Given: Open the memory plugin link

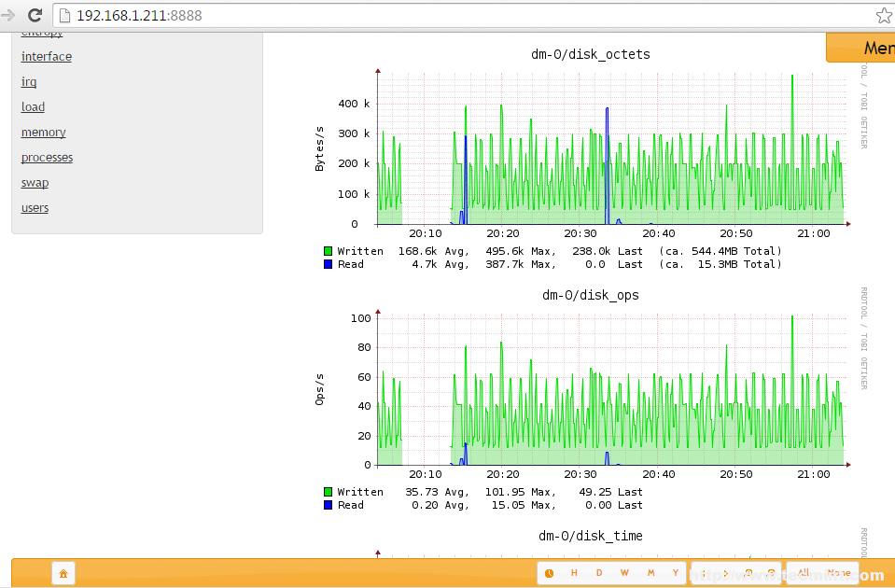Looking at the screenshot, I should (43, 133).
